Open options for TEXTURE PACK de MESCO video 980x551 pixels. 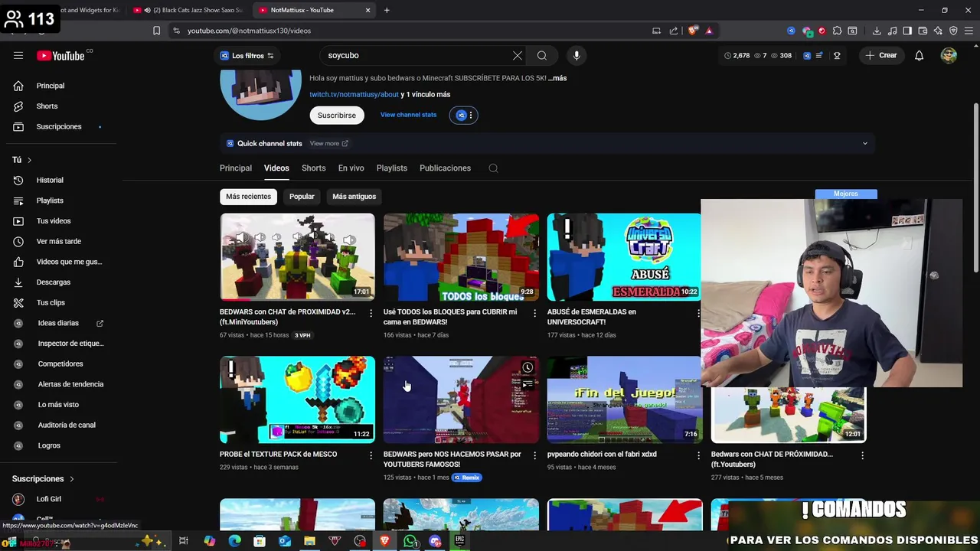coord(371,455)
